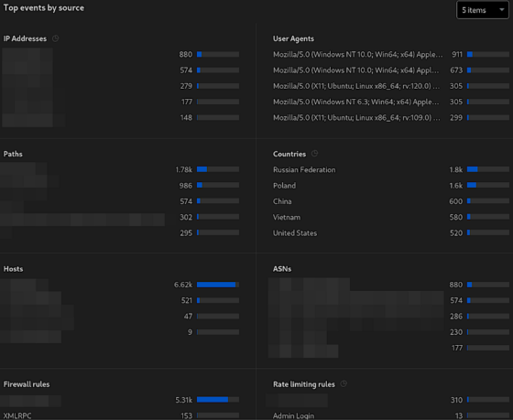This screenshot has height=420, width=513.
Task: Click the 5.31k Firewall rules progress bar
Action: (x=218, y=399)
